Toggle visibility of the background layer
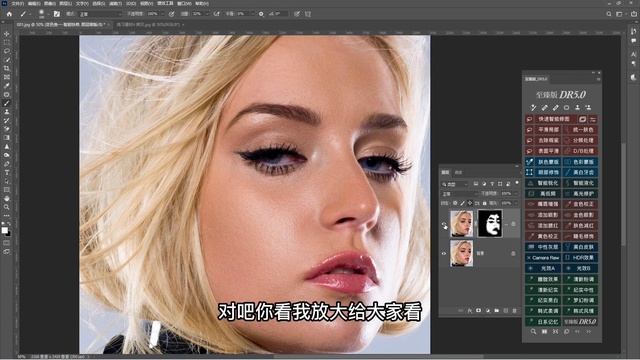Image resolution: width=640 pixels, height=360 pixels. (x=444, y=253)
